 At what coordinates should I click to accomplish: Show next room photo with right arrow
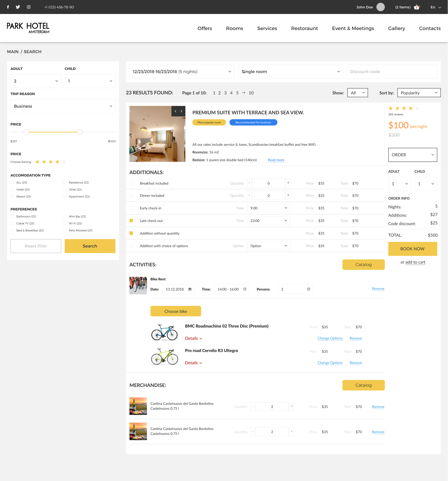click(181, 111)
